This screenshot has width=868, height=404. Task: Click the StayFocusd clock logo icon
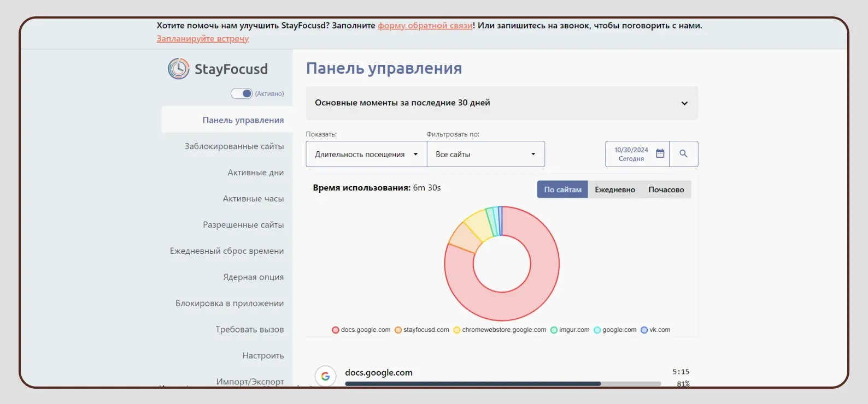[178, 69]
